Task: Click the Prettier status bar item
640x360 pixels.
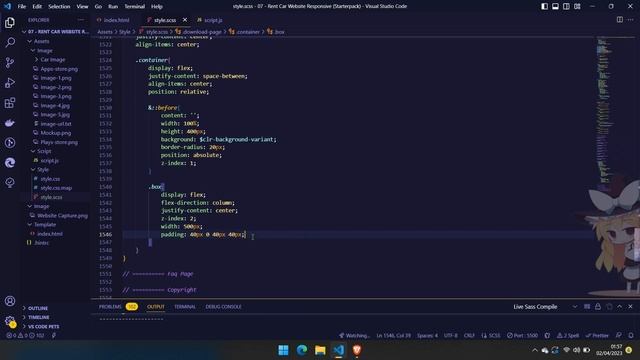Action: [x=597, y=336]
